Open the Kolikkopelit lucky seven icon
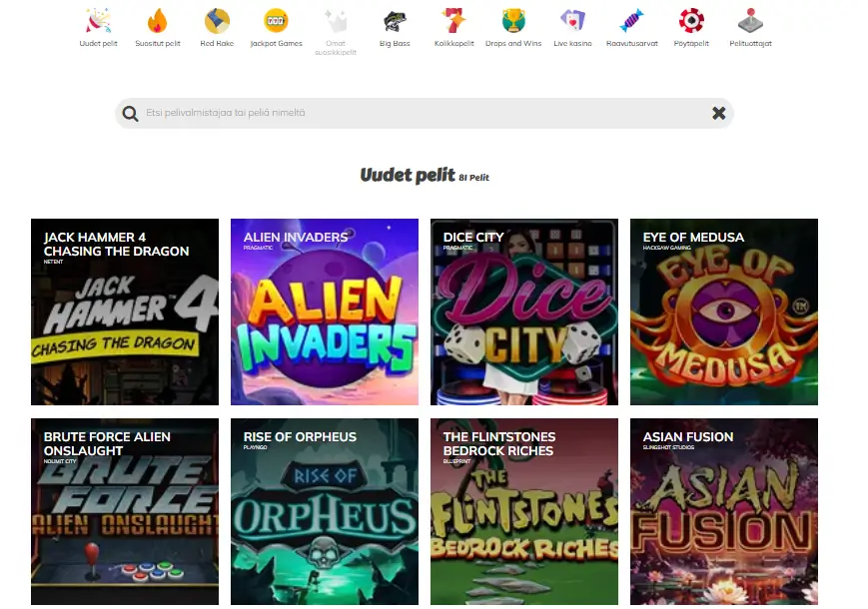Image resolution: width=868 pixels, height=609 pixels. click(453, 21)
